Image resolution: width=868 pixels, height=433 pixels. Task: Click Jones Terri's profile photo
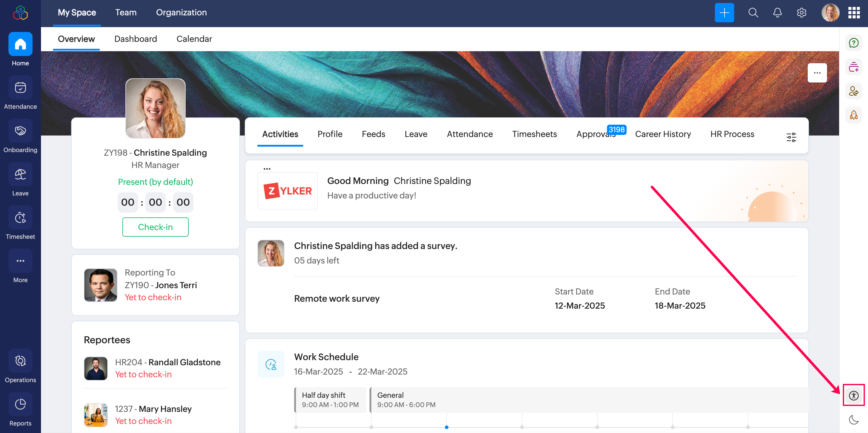point(100,285)
